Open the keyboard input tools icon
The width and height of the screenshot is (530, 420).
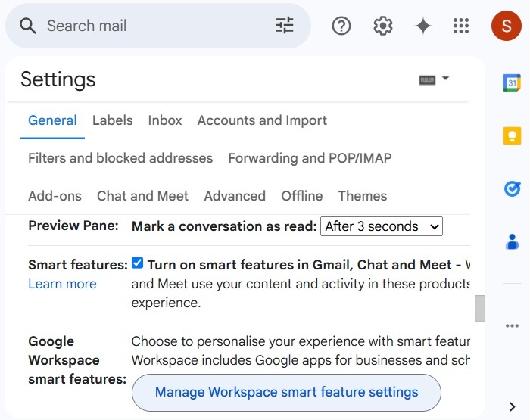coord(427,80)
